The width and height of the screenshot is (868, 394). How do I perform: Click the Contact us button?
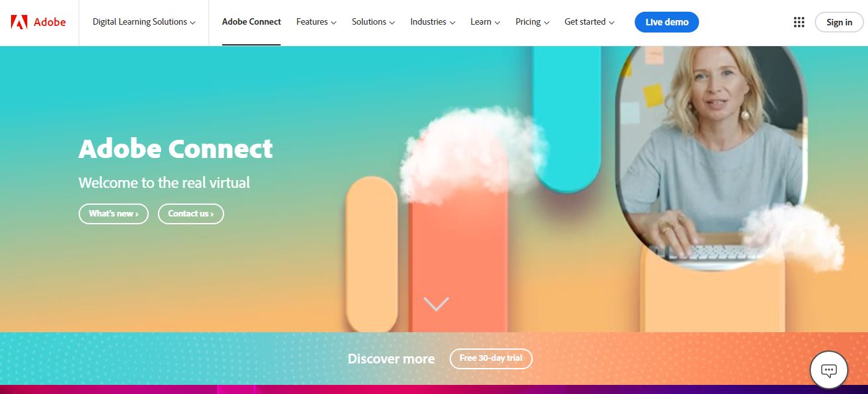[191, 214]
